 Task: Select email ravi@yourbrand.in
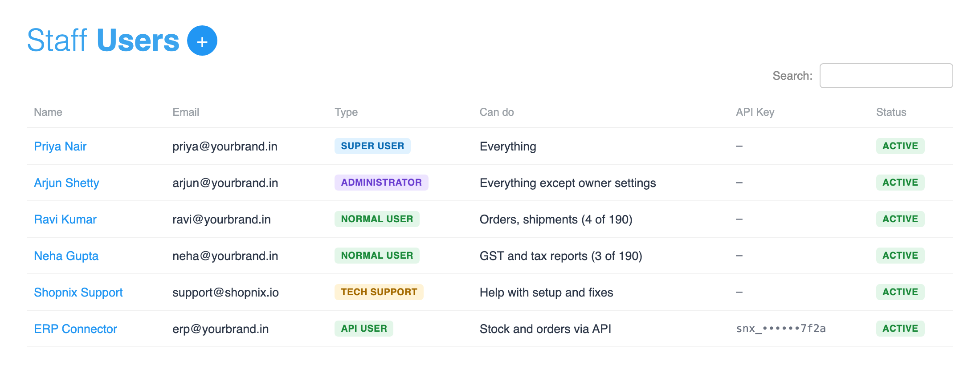[222, 220]
